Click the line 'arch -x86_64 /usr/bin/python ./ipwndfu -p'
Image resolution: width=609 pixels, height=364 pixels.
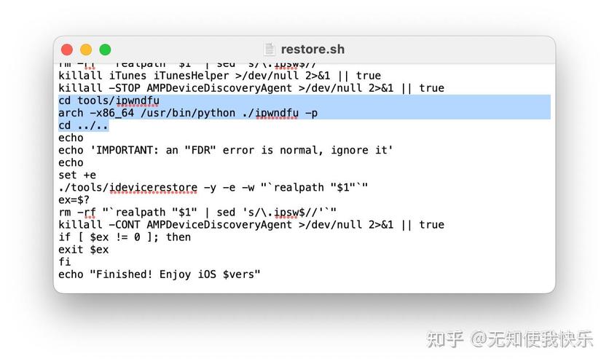tap(188, 113)
